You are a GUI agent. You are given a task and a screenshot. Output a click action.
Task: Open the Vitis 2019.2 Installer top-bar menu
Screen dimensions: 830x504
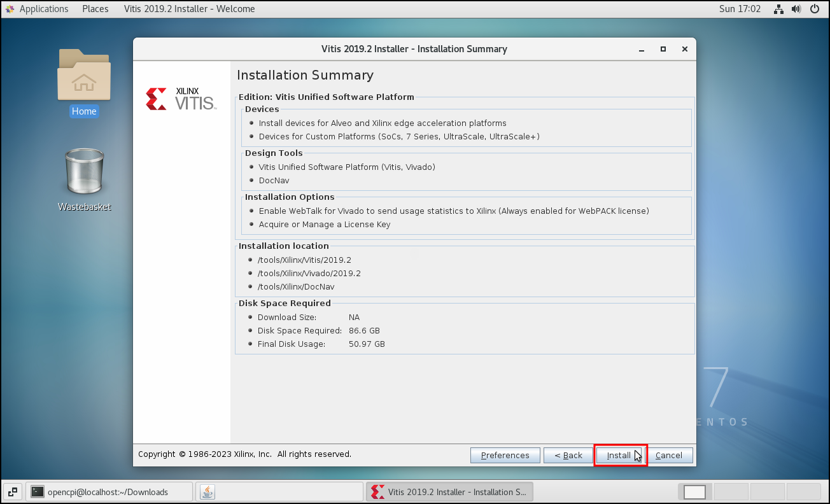(190, 9)
